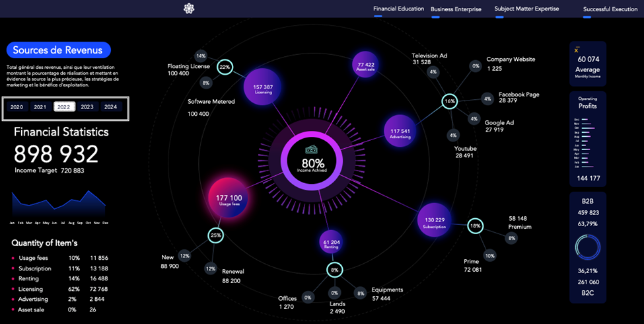Click the B2B/B2C donut chart ring
This screenshot has width=644, height=324.
coord(587,247)
